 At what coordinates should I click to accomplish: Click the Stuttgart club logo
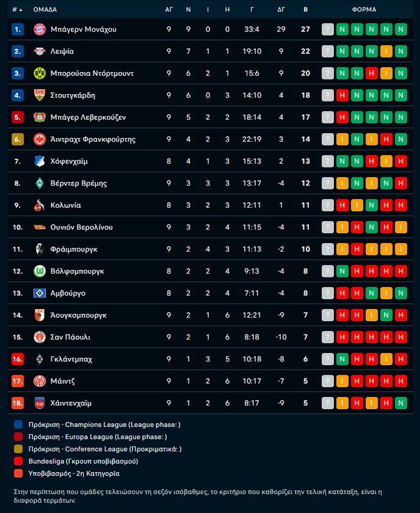click(x=39, y=95)
